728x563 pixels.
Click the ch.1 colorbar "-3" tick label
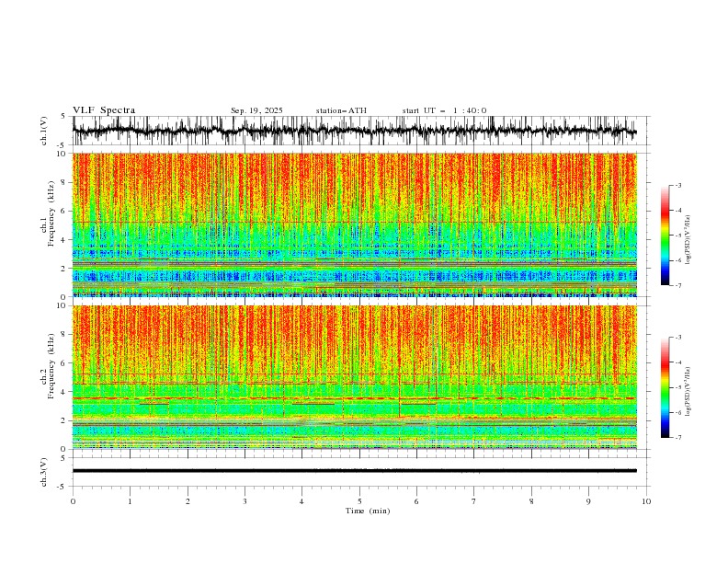pyautogui.click(x=677, y=185)
